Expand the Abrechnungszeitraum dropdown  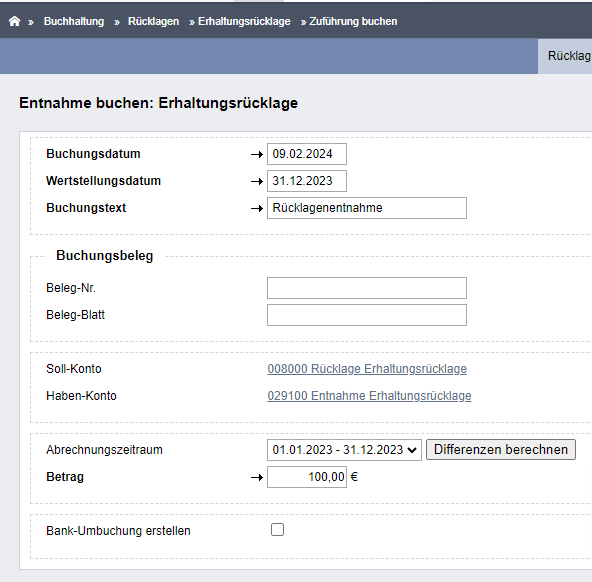[344, 450]
